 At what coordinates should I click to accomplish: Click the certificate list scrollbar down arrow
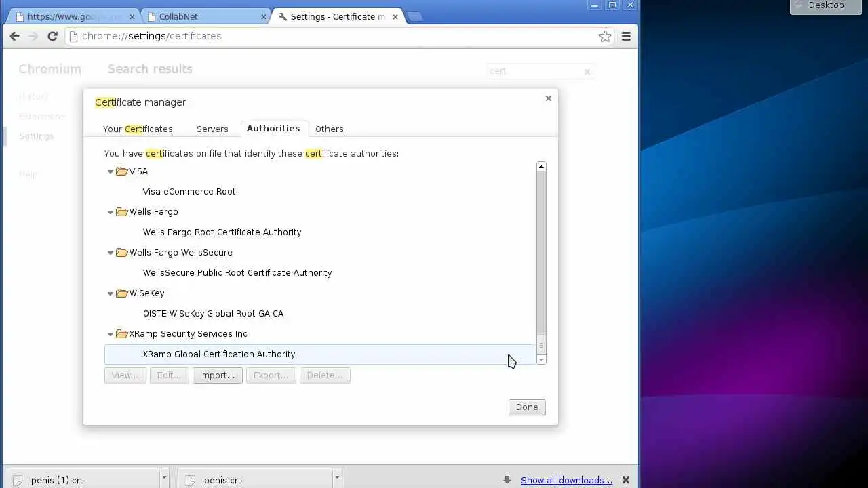pos(541,360)
